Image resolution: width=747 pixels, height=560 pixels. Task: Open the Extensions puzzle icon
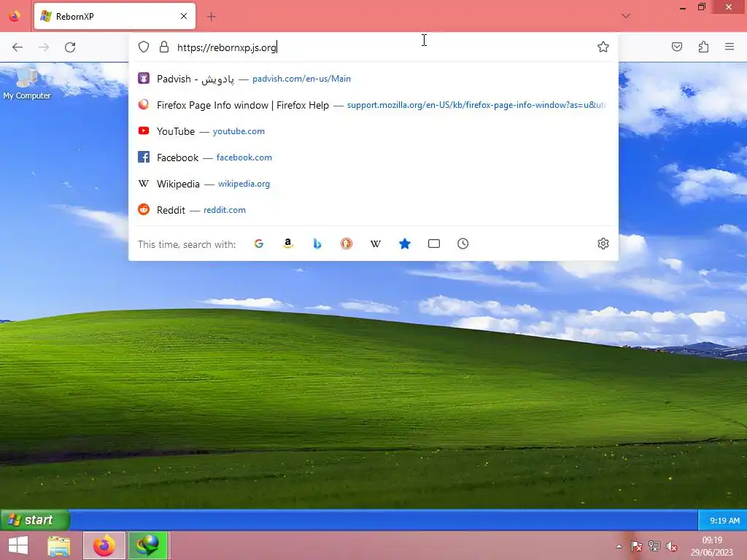click(703, 47)
